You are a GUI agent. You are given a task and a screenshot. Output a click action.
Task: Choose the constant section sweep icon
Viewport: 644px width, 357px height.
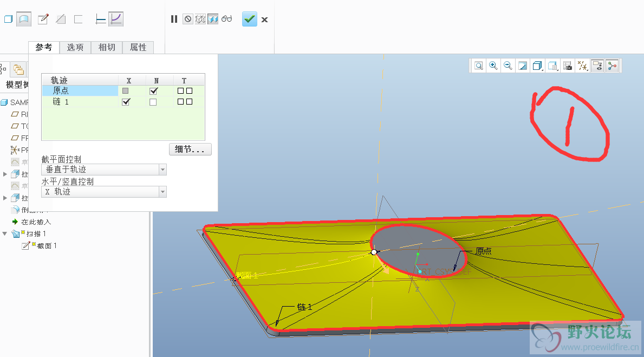(100, 19)
